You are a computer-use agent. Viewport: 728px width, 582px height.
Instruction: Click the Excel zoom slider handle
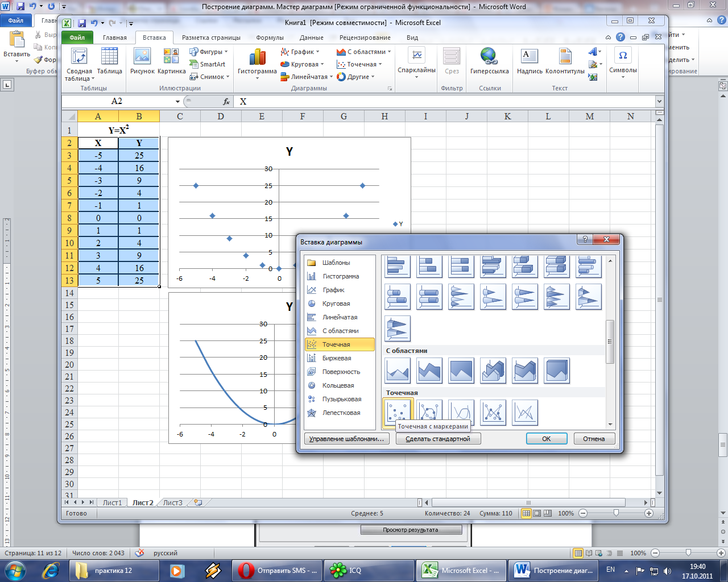click(616, 513)
